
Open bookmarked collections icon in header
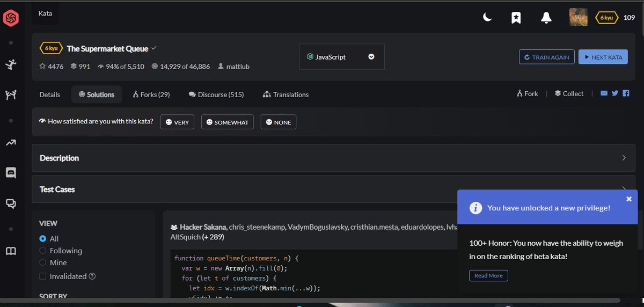[516, 18]
